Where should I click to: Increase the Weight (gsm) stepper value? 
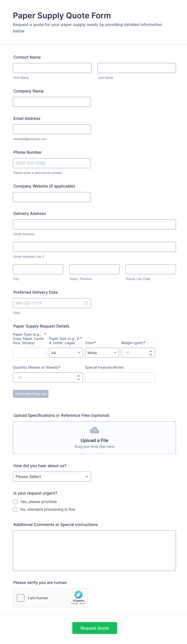click(151, 351)
